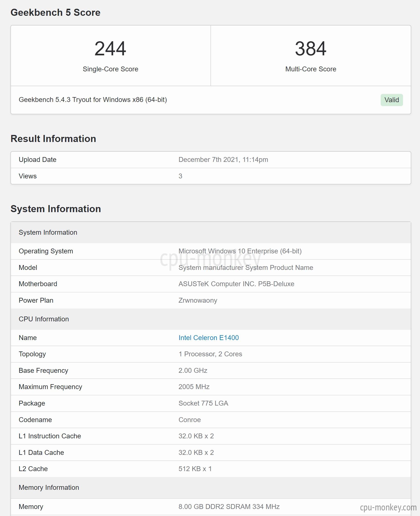Select the Views count value 3
Screen dimensions: 420x516
[180, 176]
